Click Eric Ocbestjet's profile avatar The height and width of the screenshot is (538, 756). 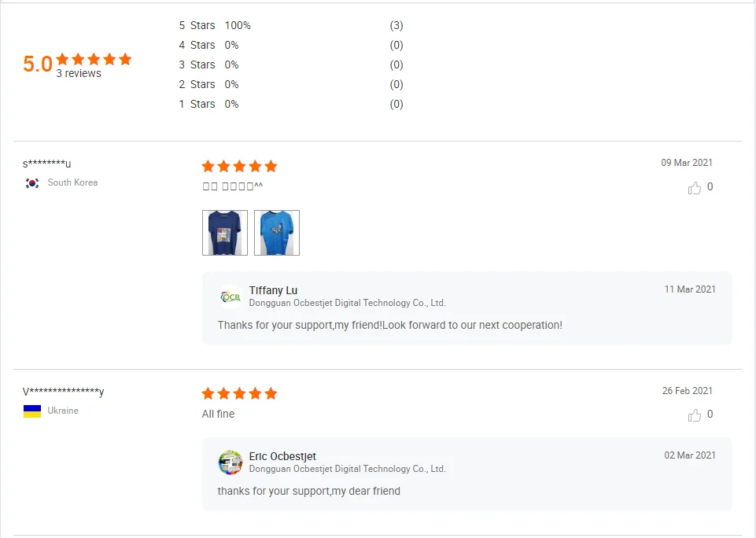point(230,462)
